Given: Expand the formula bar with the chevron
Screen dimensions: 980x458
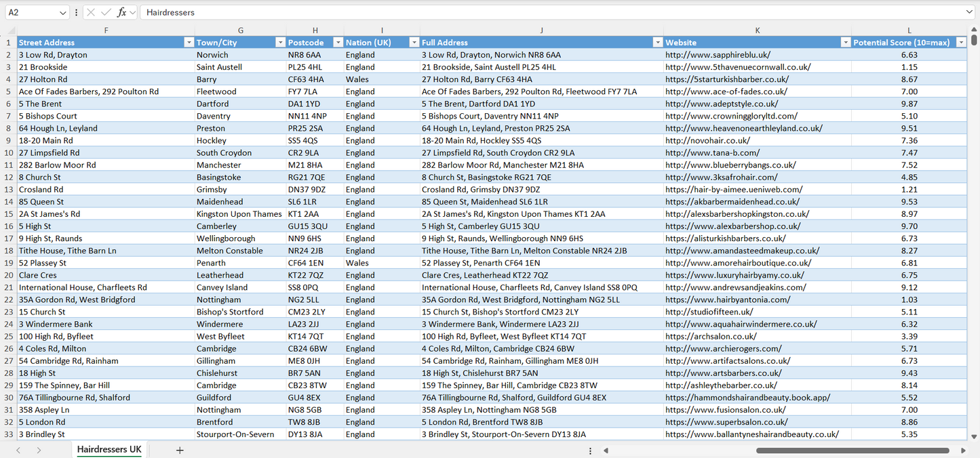Looking at the screenshot, I should 969,12.
